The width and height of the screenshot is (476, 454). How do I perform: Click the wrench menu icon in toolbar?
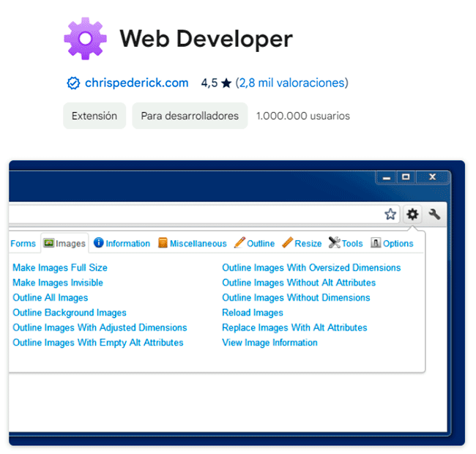(434, 215)
